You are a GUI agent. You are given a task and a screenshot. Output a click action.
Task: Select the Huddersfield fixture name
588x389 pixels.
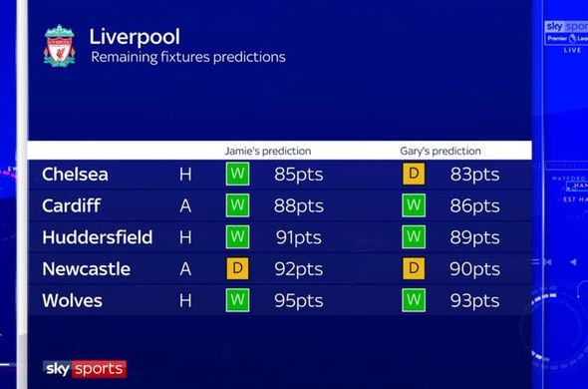(98, 237)
